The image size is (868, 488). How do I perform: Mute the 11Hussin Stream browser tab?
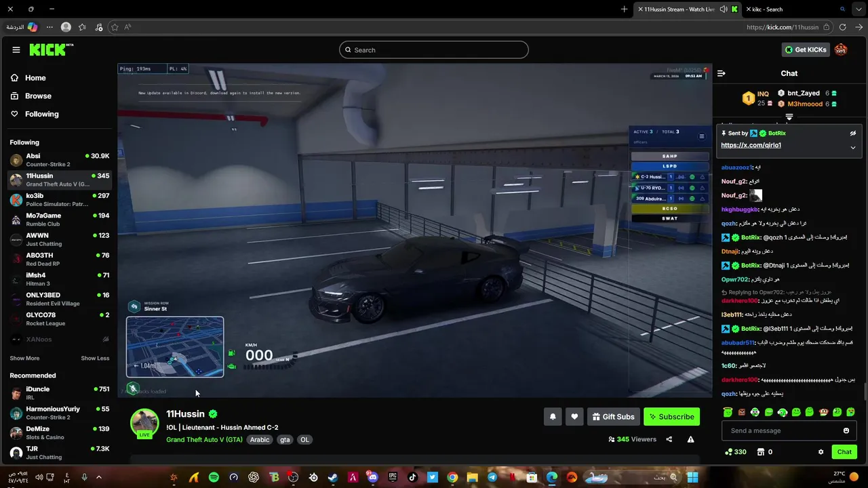point(723,9)
